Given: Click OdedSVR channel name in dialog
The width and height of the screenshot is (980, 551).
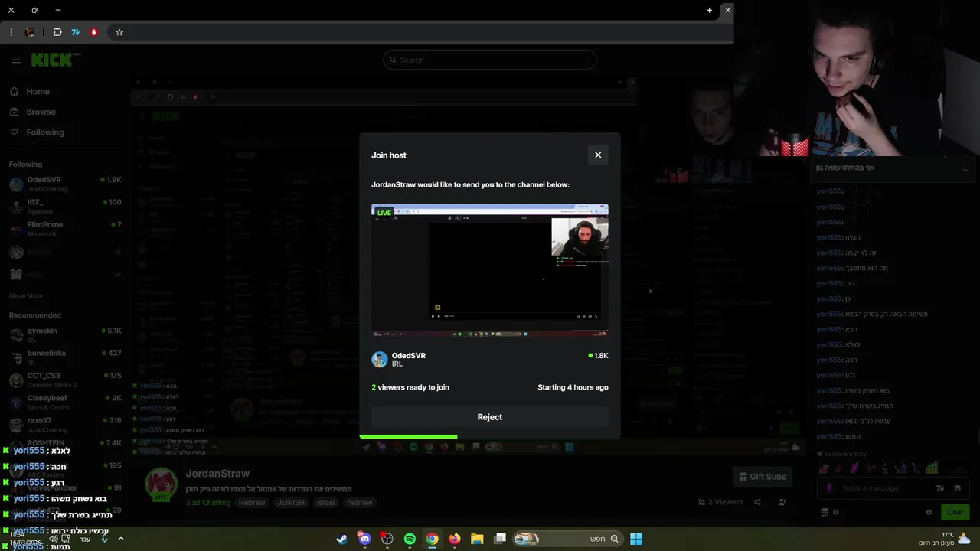Looking at the screenshot, I should [x=409, y=355].
